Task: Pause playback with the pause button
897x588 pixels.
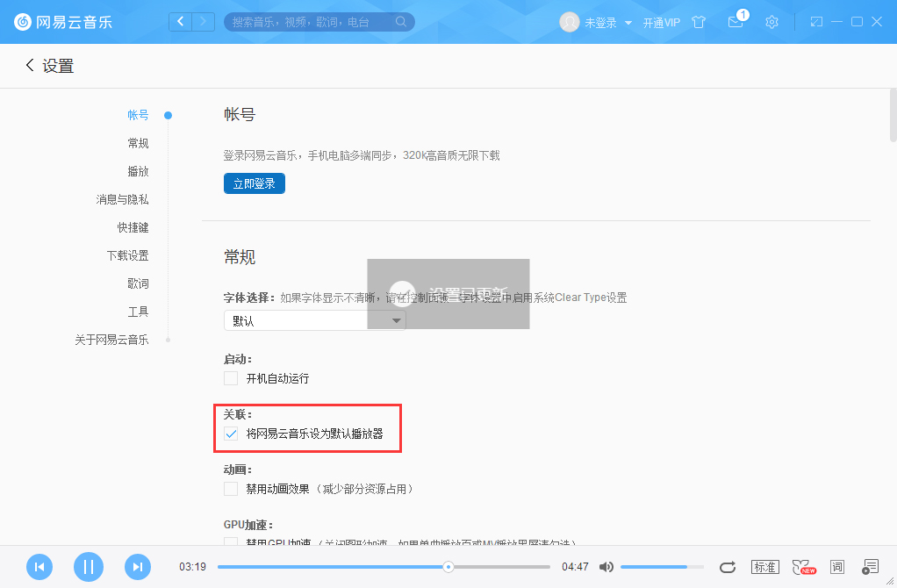Action: pyautogui.click(x=88, y=567)
